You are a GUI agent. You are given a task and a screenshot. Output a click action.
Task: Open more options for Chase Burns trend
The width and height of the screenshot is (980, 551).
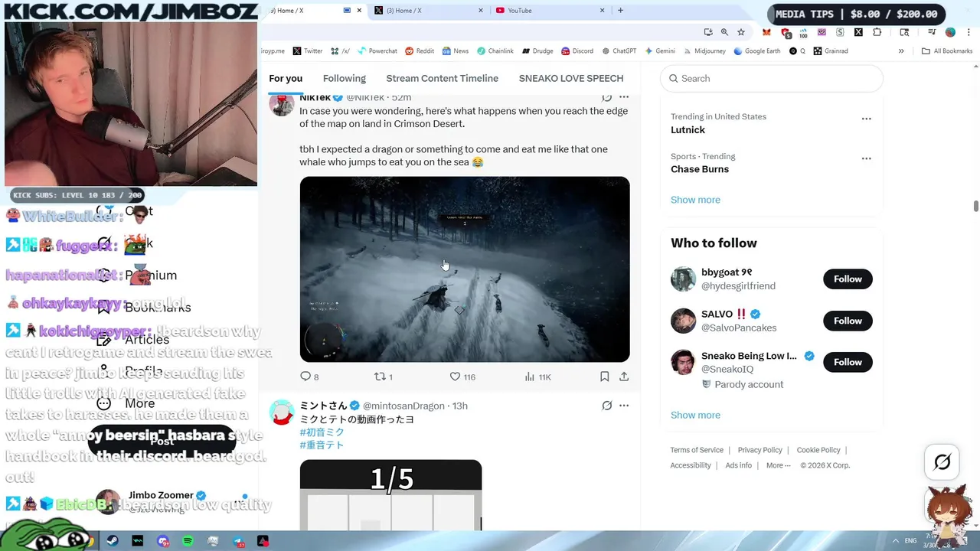pyautogui.click(x=866, y=158)
